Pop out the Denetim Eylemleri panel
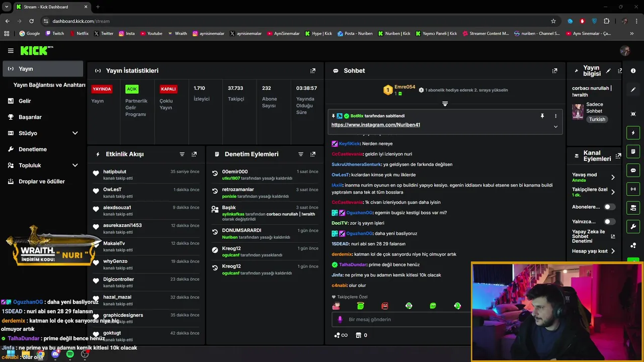 313,154
